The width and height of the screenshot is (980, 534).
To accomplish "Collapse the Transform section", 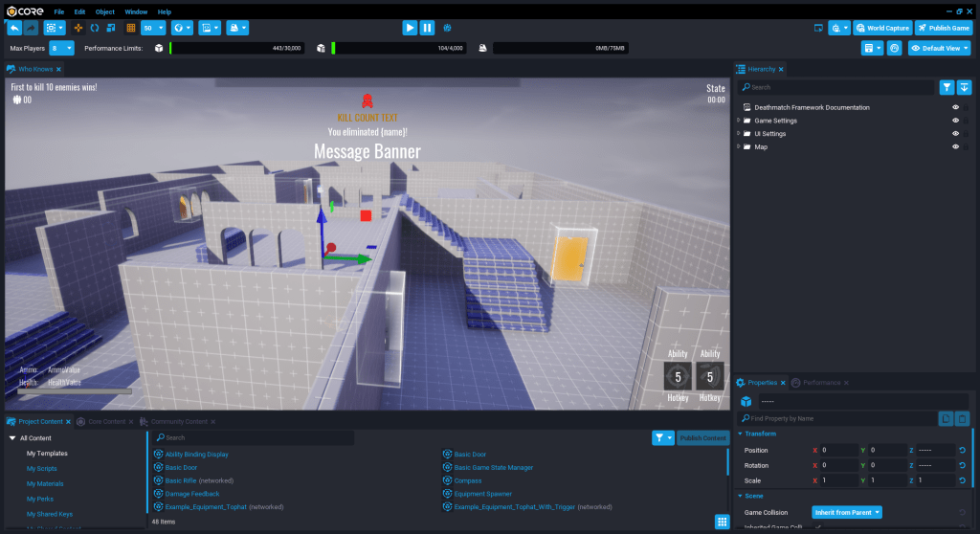I will 739,434.
